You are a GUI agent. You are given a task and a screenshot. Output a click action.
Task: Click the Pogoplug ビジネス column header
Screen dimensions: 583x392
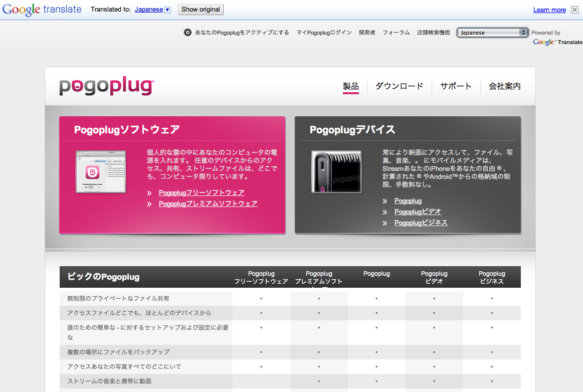[492, 277]
